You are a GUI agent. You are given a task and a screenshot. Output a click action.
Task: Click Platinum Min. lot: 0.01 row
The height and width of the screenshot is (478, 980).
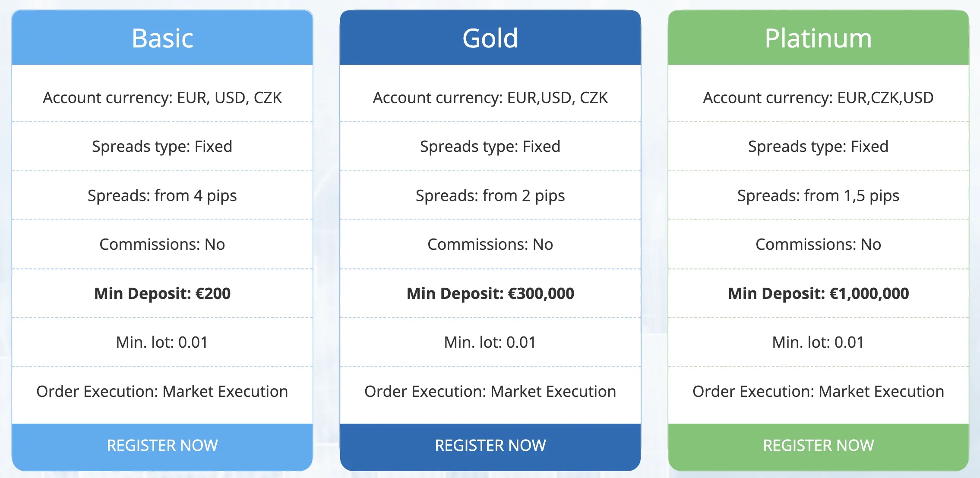click(819, 342)
